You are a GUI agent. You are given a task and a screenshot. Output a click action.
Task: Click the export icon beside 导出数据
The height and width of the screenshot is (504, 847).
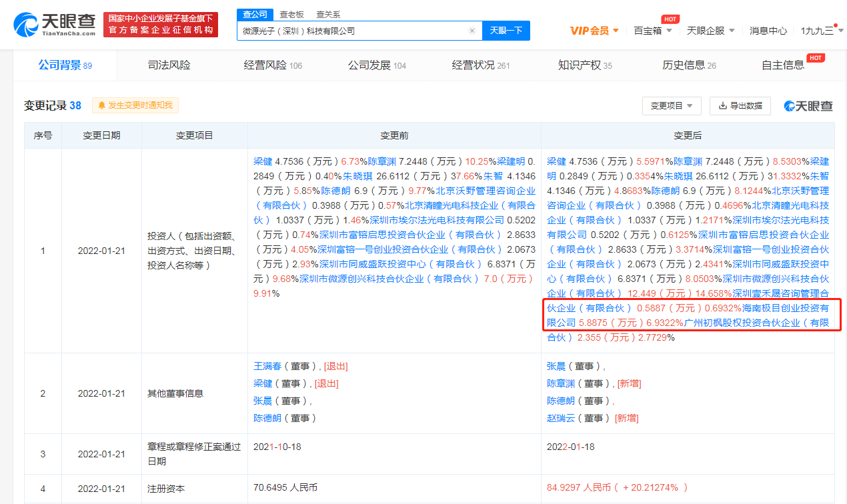point(723,105)
